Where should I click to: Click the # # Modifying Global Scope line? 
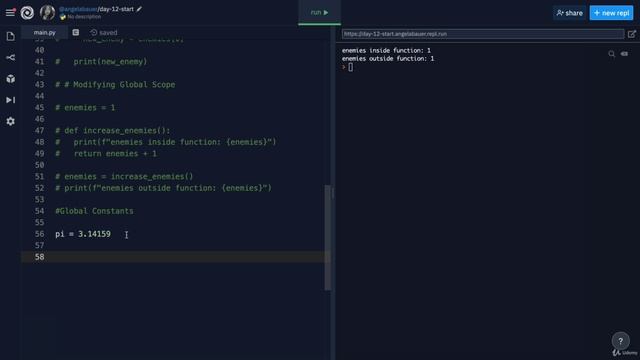click(x=115, y=84)
